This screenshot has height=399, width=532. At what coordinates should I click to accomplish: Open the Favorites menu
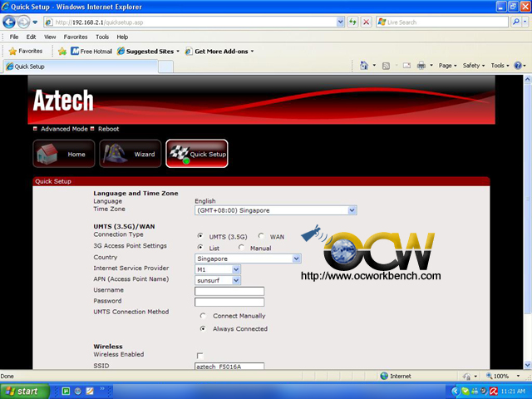[x=76, y=37]
